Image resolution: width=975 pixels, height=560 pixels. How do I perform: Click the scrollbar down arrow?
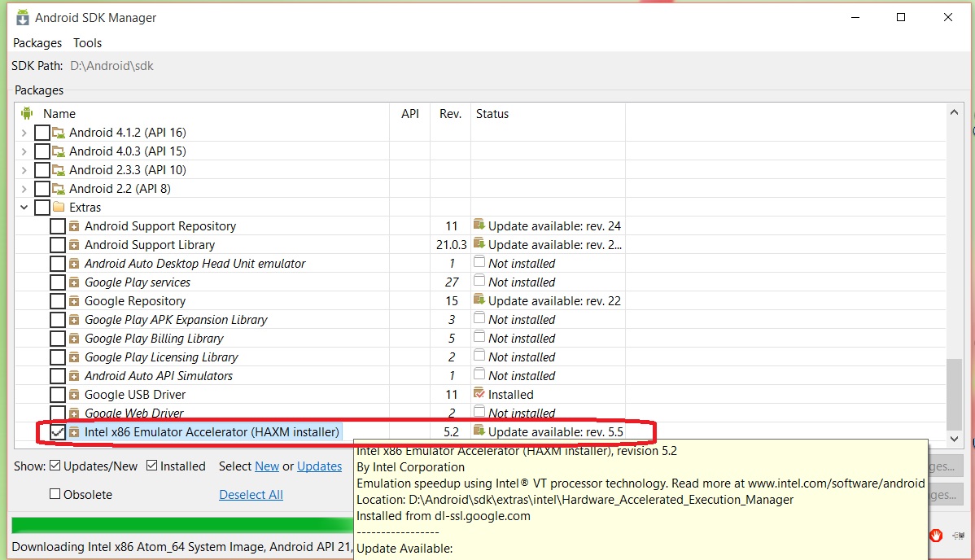pos(954,439)
